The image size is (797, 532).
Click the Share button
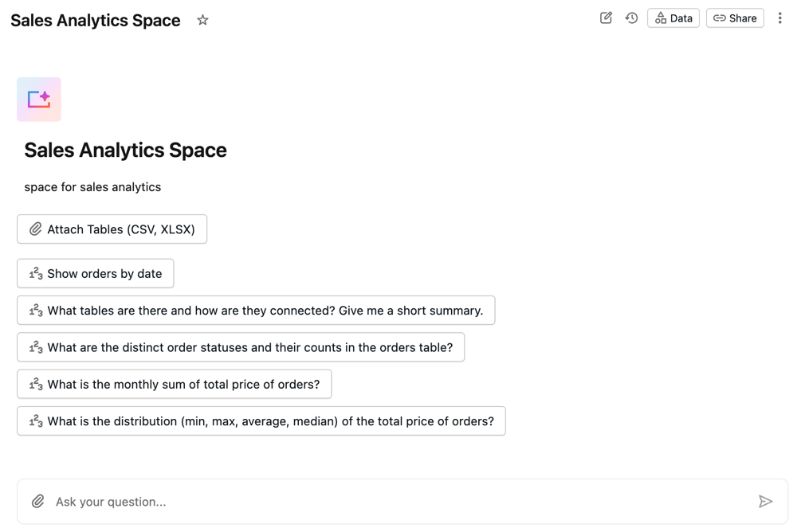[734, 18]
